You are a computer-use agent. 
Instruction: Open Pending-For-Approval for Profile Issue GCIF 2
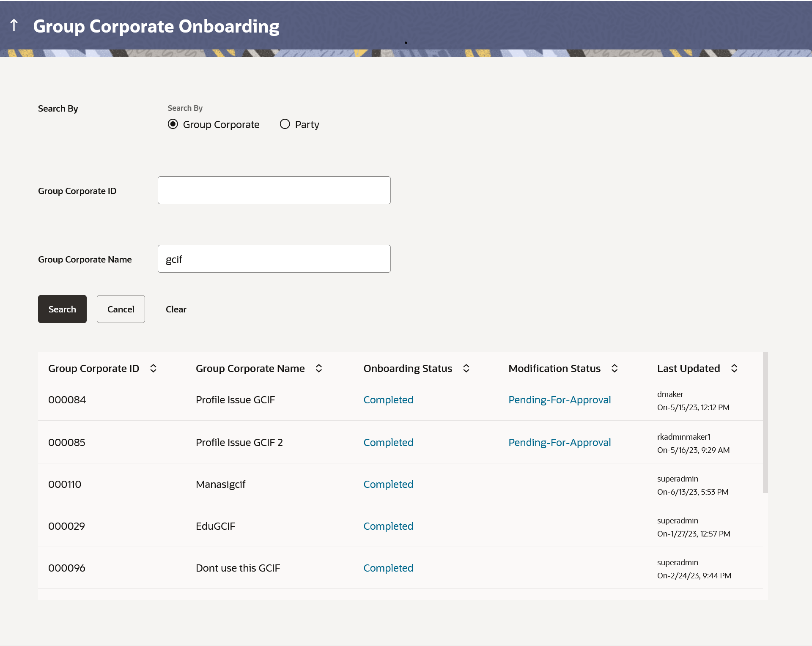click(x=560, y=442)
